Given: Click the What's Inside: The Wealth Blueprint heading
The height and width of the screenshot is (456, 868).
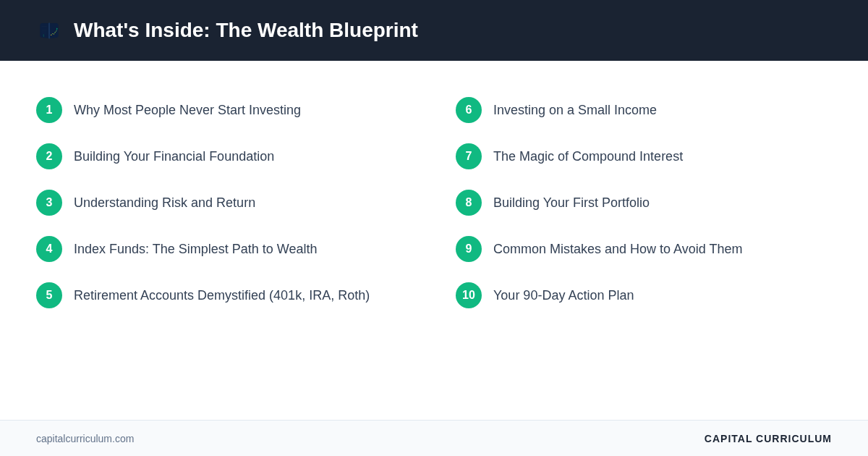Looking at the screenshot, I should coord(246,30).
